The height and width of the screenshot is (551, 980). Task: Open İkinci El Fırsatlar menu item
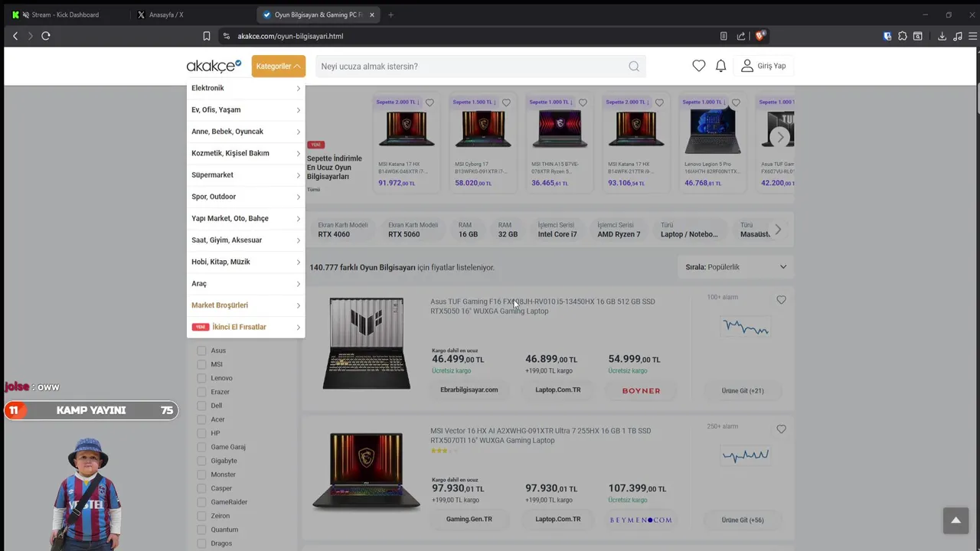click(246, 327)
